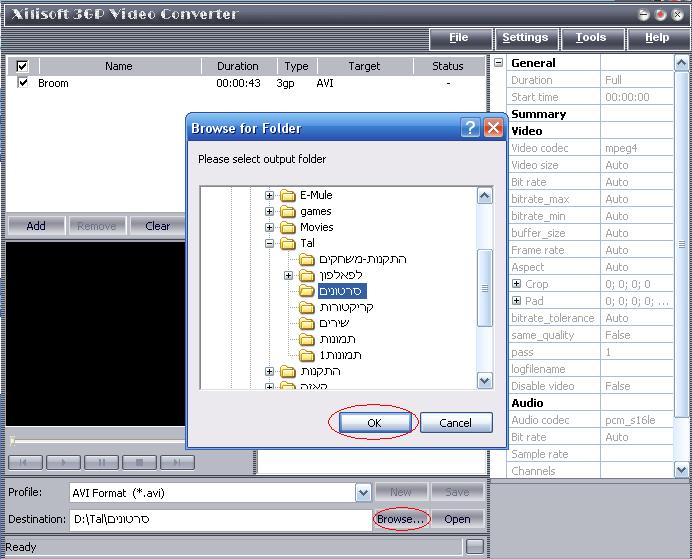The height and width of the screenshot is (559, 692).
Task: Click the Movies folder icon in tree
Action: 288,227
